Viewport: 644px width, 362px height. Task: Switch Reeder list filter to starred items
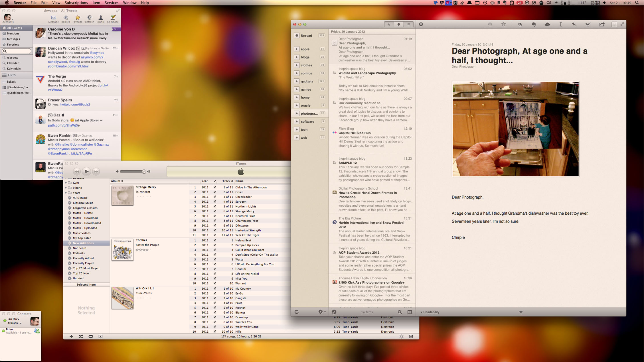(388, 25)
